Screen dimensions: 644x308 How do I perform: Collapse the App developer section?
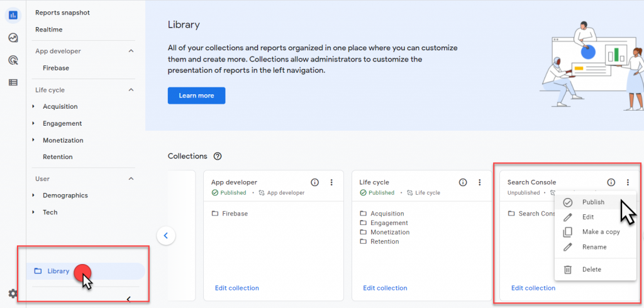click(131, 51)
